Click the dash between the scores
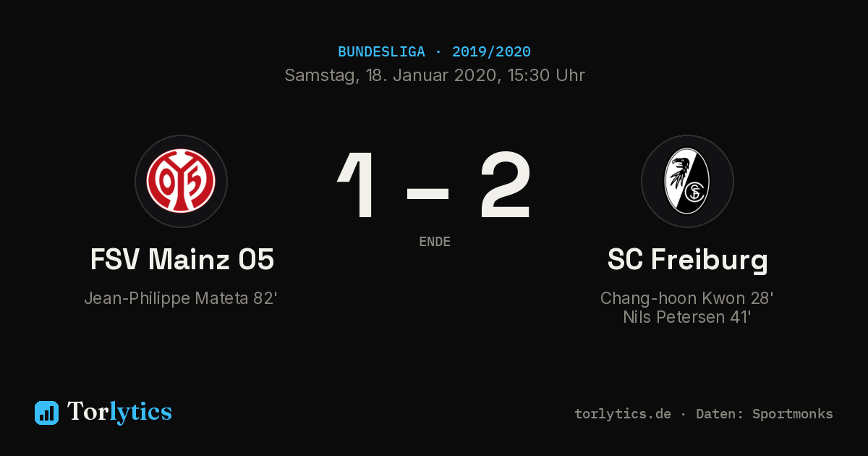 tap(428, 193)
